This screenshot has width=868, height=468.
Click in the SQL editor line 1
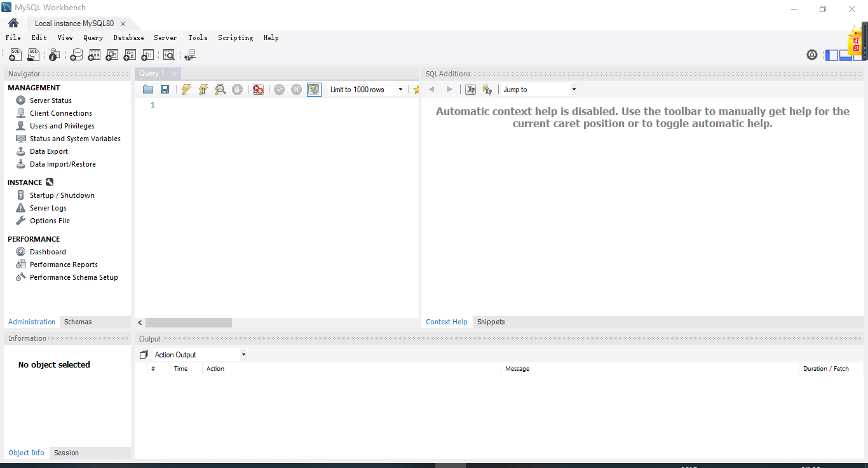[x=288, y=105]
